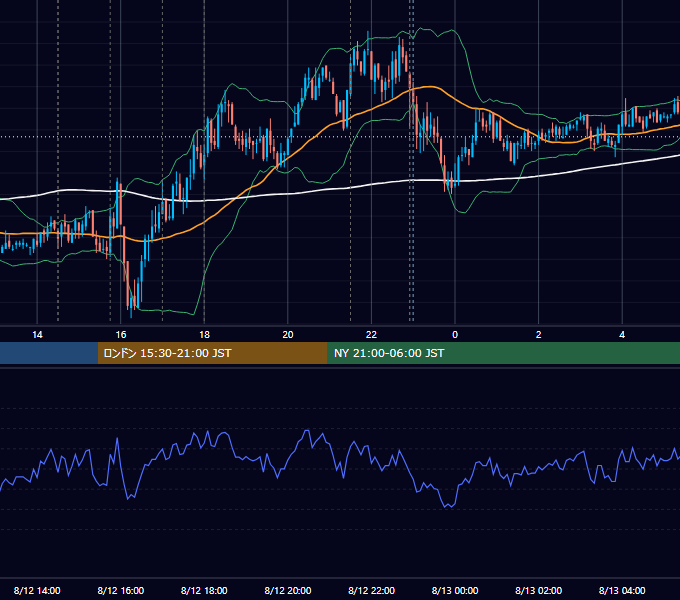Click the blue session bar before ロンドン

pos(49,353)
